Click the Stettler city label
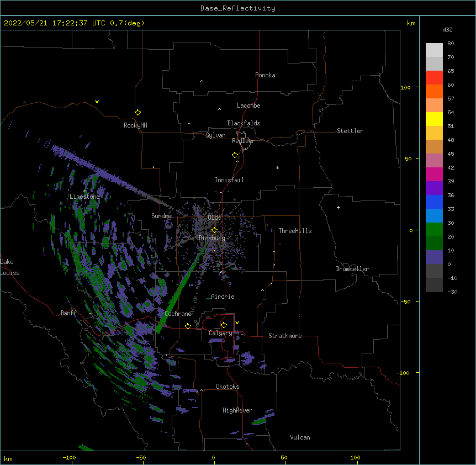The height and width of the screenshot is (465, 476). tap(350, 131)
